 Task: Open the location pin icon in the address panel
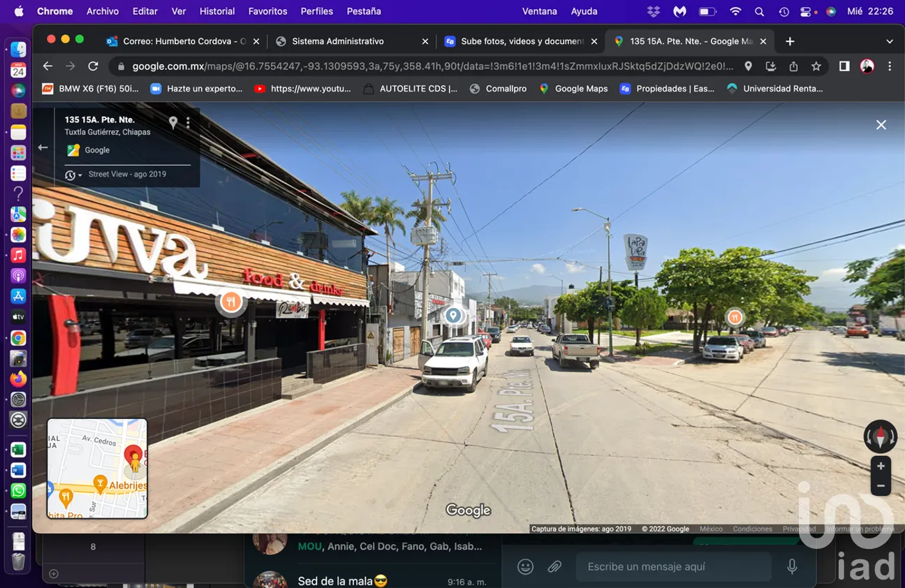point(173,123)
